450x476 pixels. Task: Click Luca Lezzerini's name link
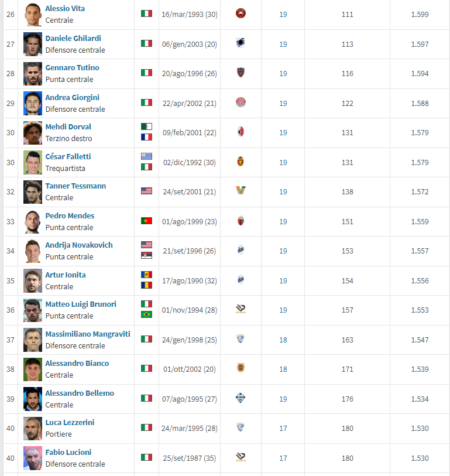point(70,422)
